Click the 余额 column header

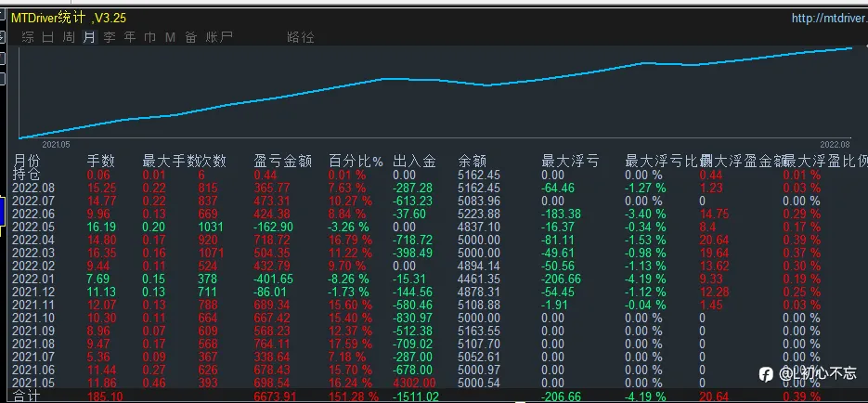473,161
